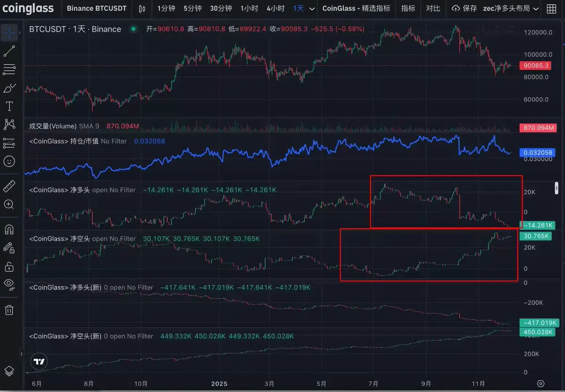The image size is (565, 392).
Task: Expand the zec净多头布局 layout dropdown
Action: click(511, 8)
